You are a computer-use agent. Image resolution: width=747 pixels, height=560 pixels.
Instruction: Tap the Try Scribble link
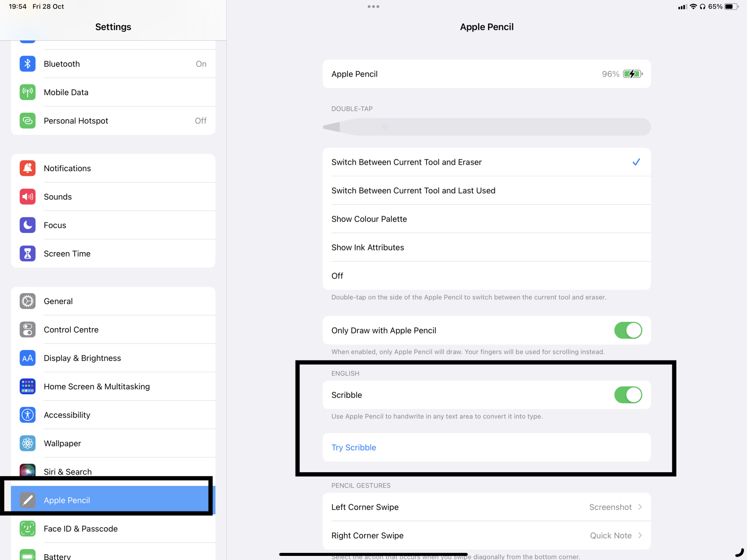(x=354, y=448)
